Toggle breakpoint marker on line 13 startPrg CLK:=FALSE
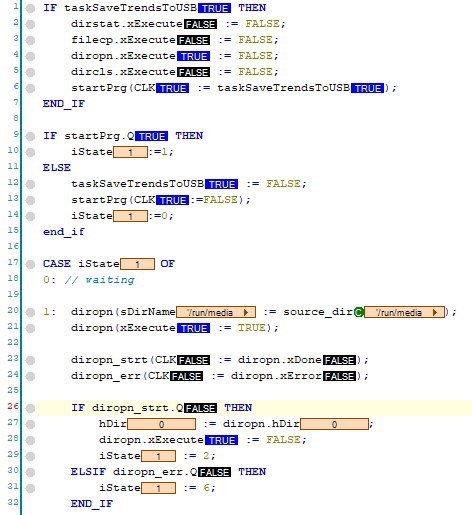Viewport: 472px width, 515px height. tap(30, 200)
